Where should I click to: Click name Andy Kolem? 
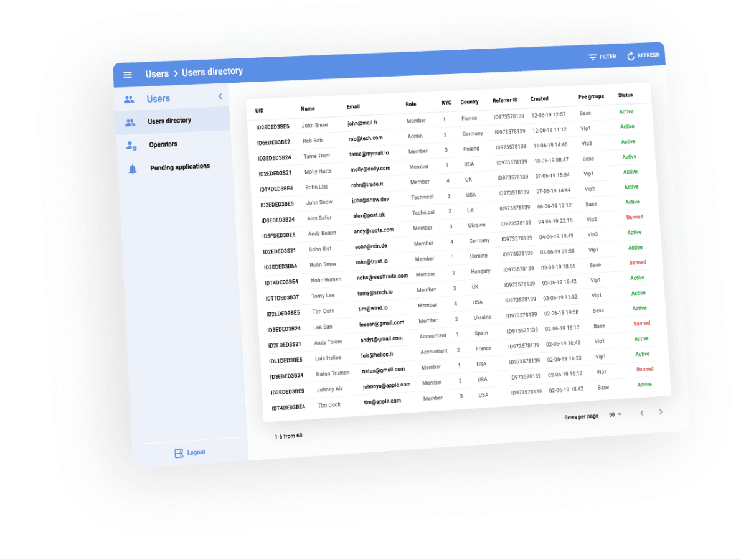[x=322, y=234]
